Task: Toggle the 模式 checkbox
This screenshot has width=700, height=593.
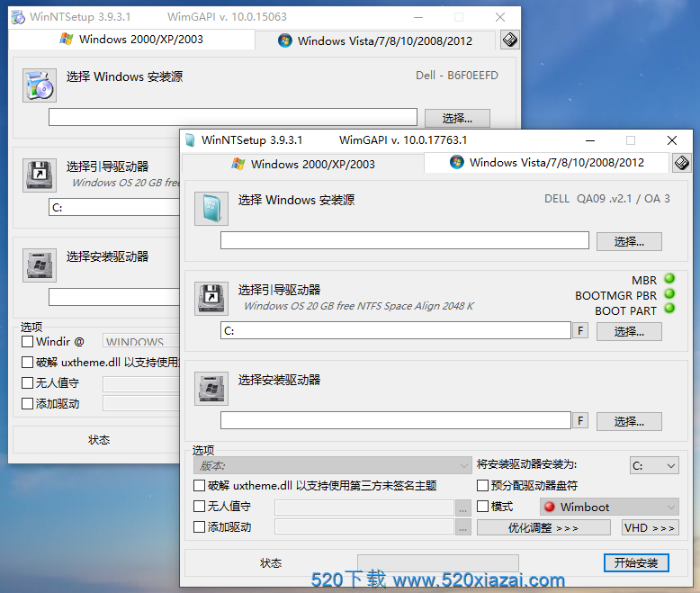Action: click(x=482, y=506)
